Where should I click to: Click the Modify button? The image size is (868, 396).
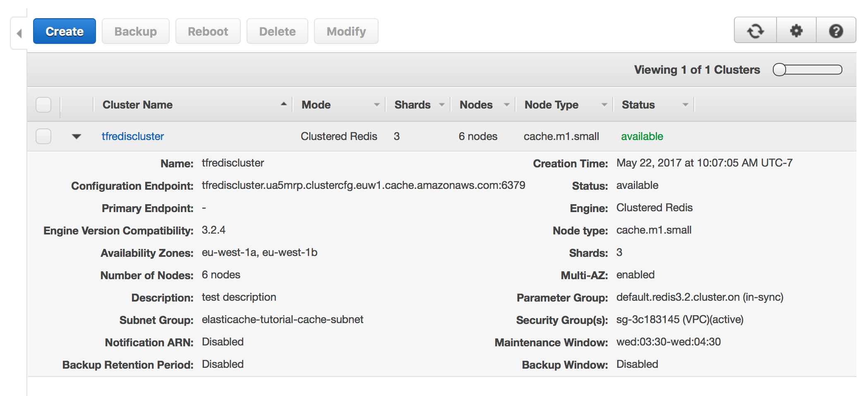point(346,31)
